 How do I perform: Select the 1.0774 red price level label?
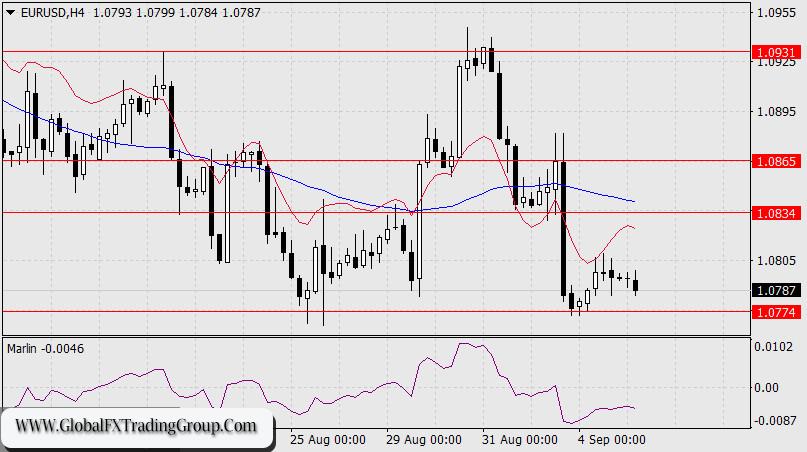click(777, 312)
